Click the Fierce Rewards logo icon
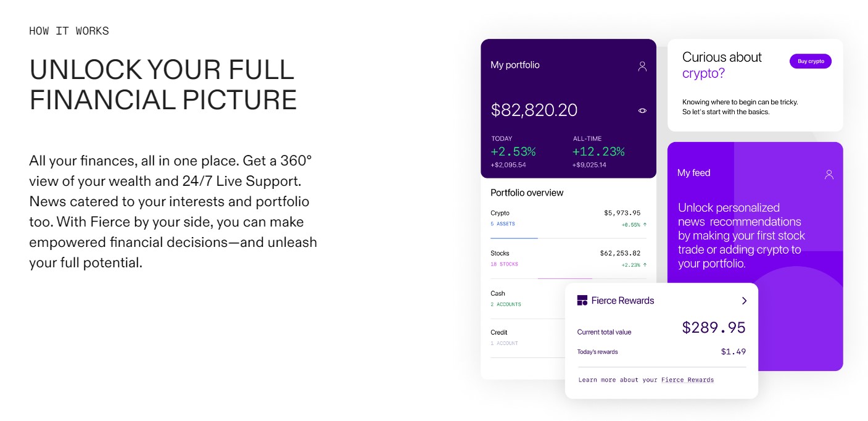Screen dimensions: 868x421 click(x=582, y=301)
